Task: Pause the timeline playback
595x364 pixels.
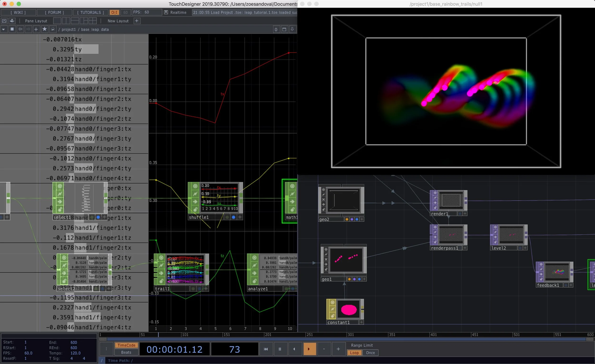Action: [x=280, y=349]
